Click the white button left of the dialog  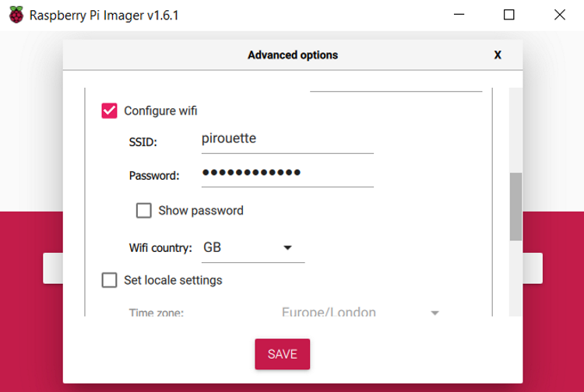point(52,268)
